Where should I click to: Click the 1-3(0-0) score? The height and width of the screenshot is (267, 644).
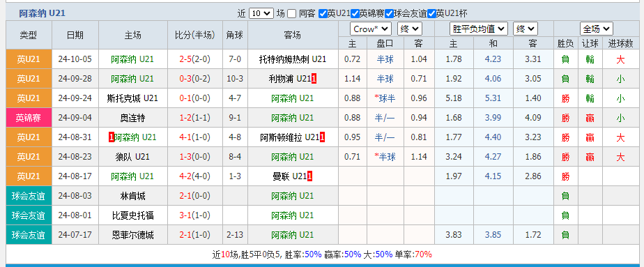click(x=194, y=157)
